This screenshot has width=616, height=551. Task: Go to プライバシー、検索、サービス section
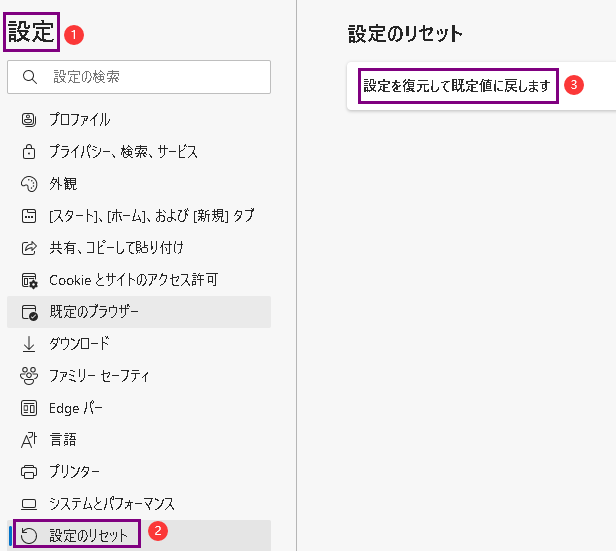point(123,152)
